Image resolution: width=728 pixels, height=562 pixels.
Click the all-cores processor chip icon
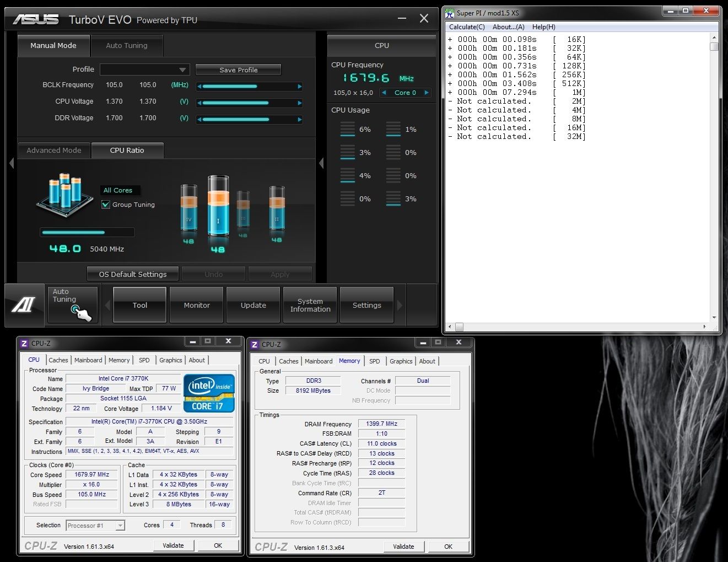coord(65,196)
